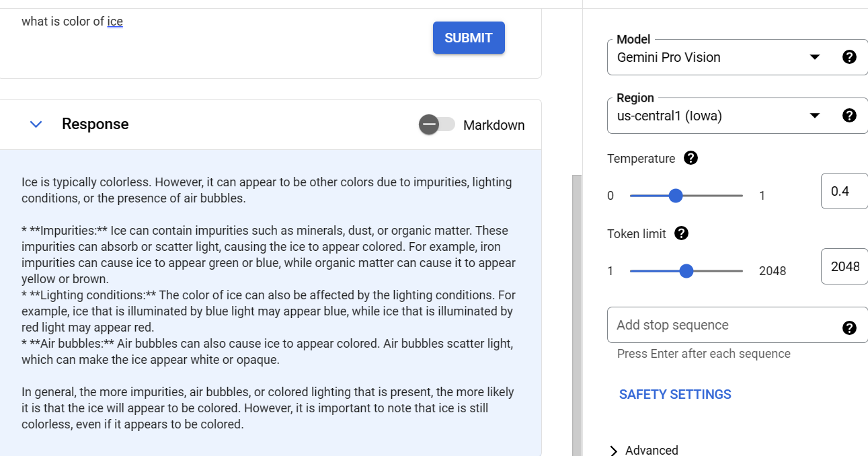This screenshot has height=456, width=868.
Task: Collapse the Response section chevron
Action: [x=36, y=124]
